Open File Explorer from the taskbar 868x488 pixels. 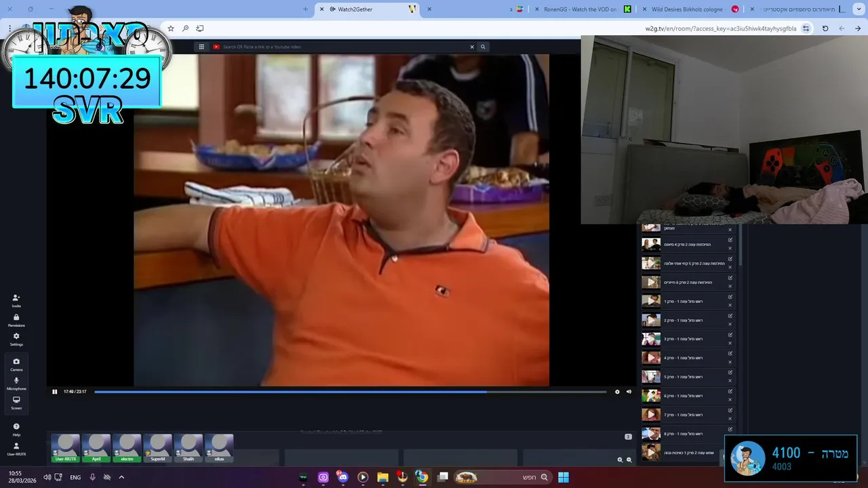382,477
